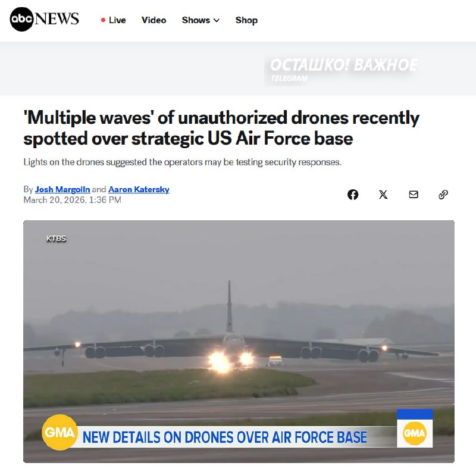The image size is (476, 469).
Task: Click the ABC News logo
Action: pos(44,19)
